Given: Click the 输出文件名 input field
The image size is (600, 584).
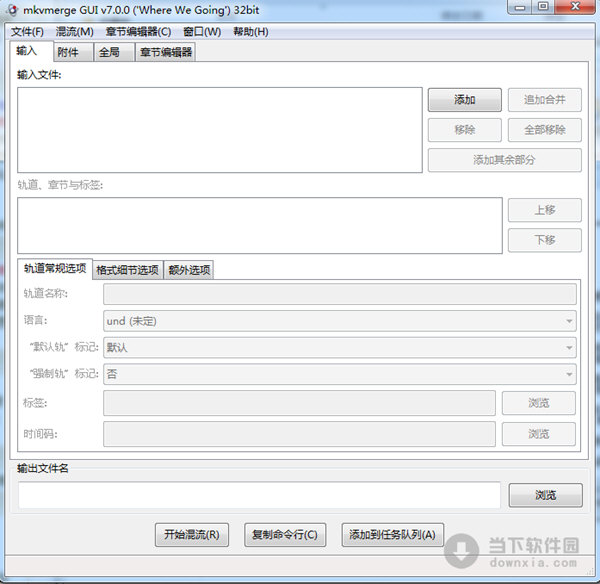Looking at the screenshot, I should pos(259,495).
